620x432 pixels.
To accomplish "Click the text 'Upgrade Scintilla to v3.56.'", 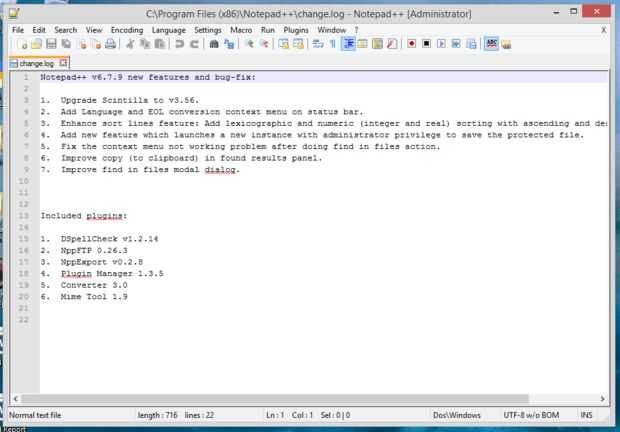I will 130,100.
